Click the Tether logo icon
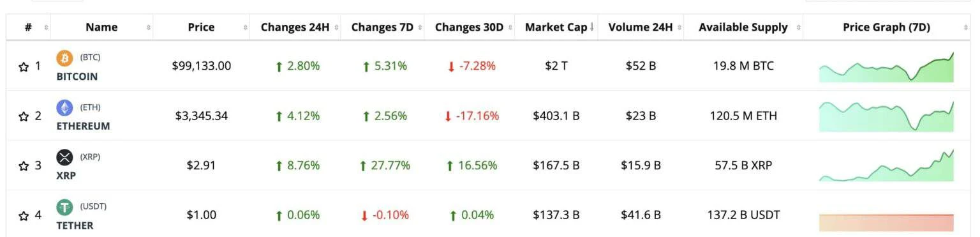 (x=65, y=207)
